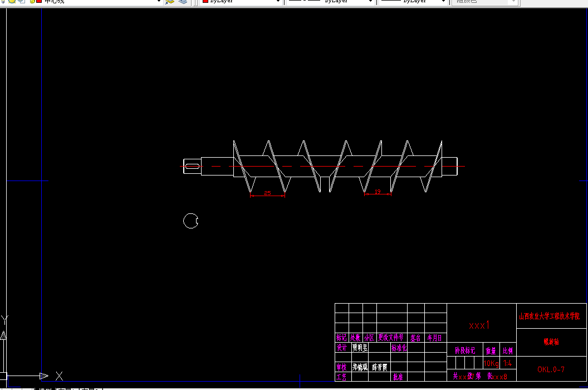588x390 pixels.
Task: Select the 设计 label
Action: pos(342,347)
